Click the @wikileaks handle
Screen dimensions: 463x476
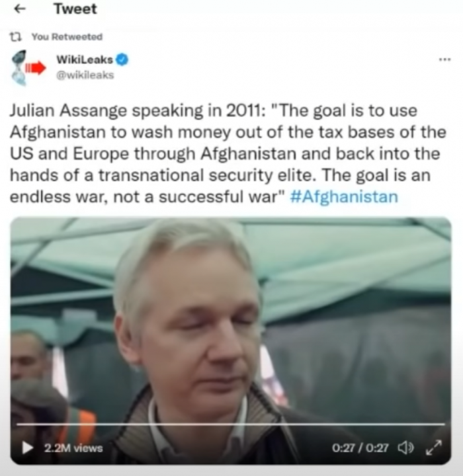pyautogui.click(x=85, y=75)
